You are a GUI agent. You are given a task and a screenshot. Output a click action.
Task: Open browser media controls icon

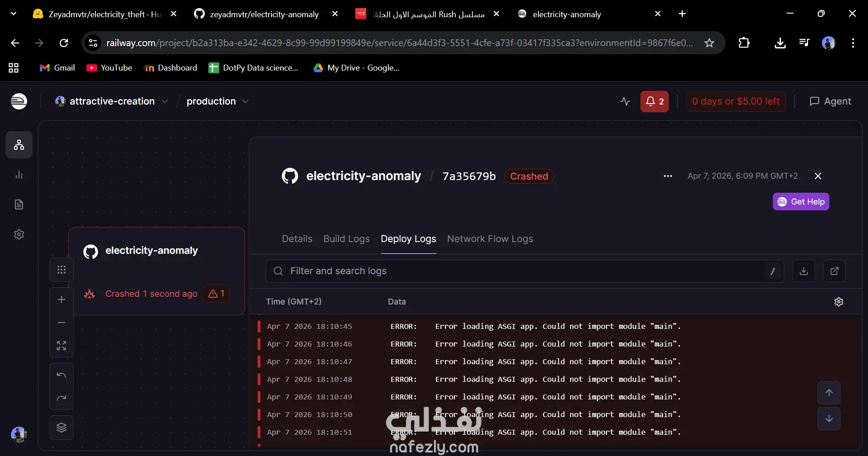point(804,43)
